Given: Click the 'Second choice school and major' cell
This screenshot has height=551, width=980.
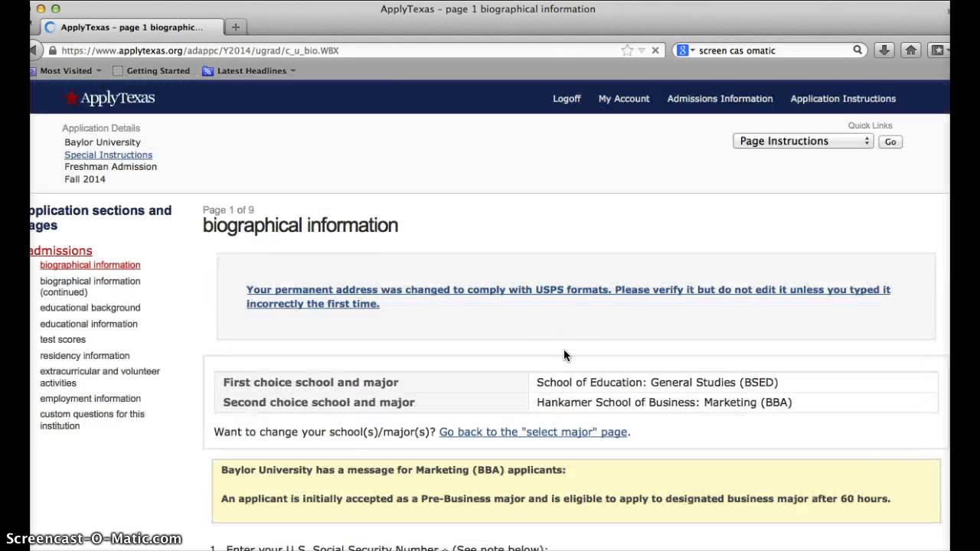Looking at the screenshot, I should [x=371, y=402].
